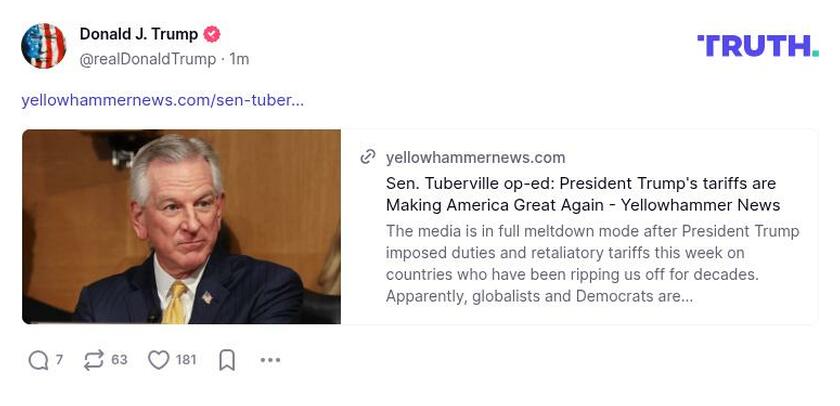Screen dimensions: 840x406
Task: Click the reply speech bubble icon
Action: [38, 360]
